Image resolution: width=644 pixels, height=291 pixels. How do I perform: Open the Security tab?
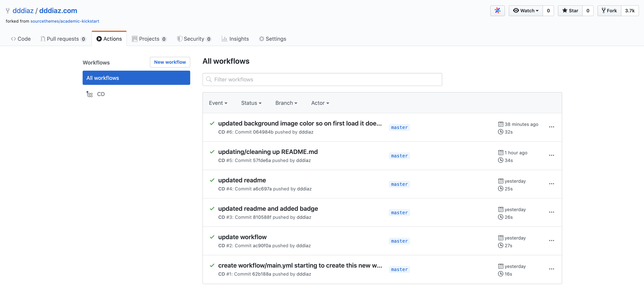click(194, 39)
